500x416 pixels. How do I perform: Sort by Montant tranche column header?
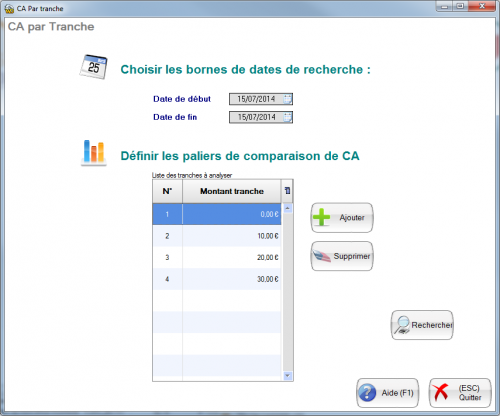click(232, 191)
